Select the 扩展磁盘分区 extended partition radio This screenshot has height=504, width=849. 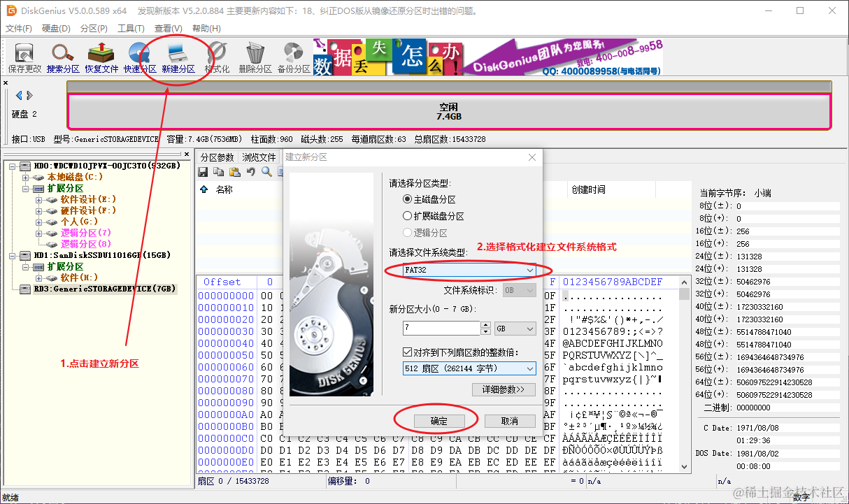(408, 216)
